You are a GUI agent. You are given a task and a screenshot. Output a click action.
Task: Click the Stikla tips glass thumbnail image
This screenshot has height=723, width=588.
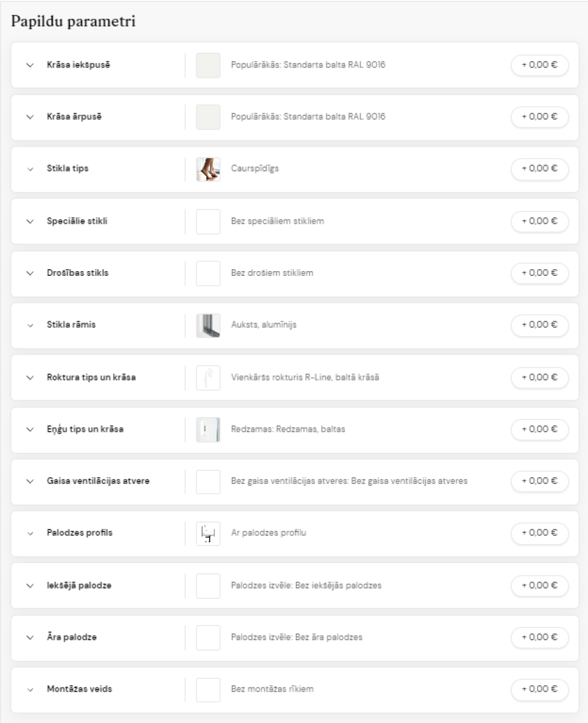208,169
